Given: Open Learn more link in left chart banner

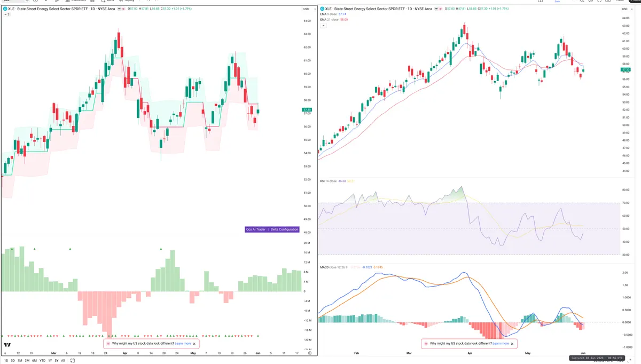Looking at the screenshot, I should (x=183, y=344).
